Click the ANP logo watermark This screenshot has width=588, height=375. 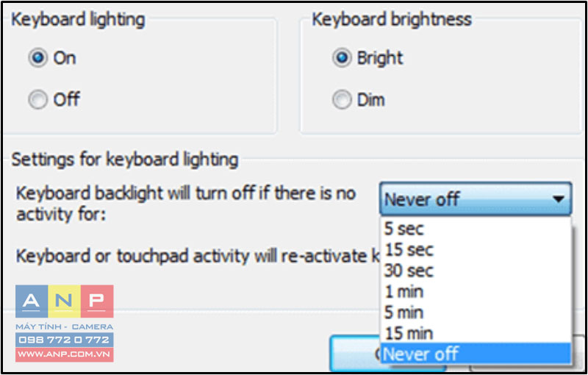pyautogui.click(x=65, y=324)
